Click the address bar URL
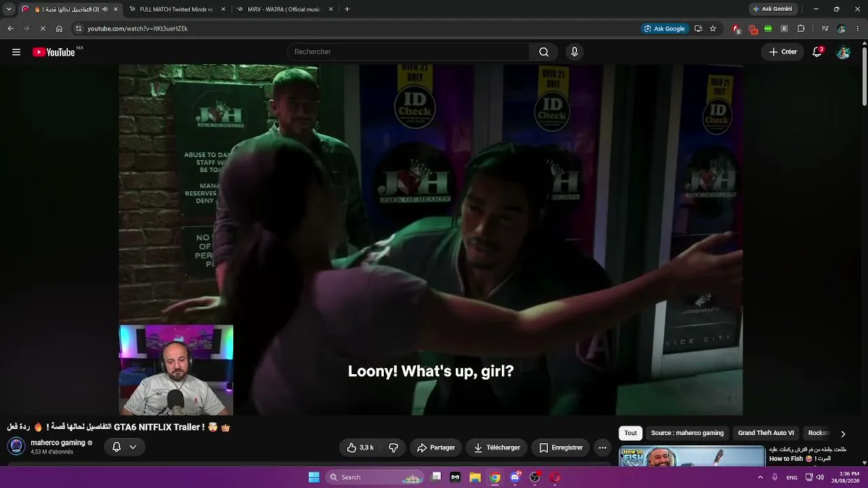The height and width of the screenshot is (488, 868). coord(138,28)
